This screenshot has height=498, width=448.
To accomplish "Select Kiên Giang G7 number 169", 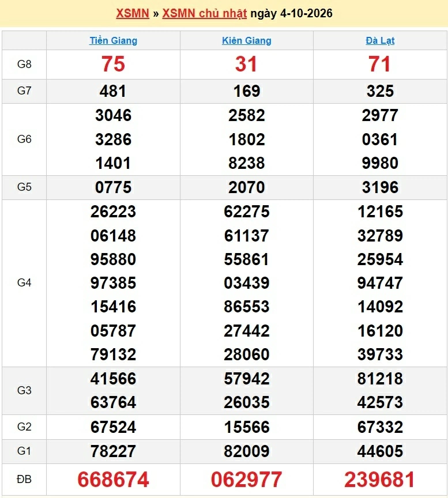I will coord(247,91).
